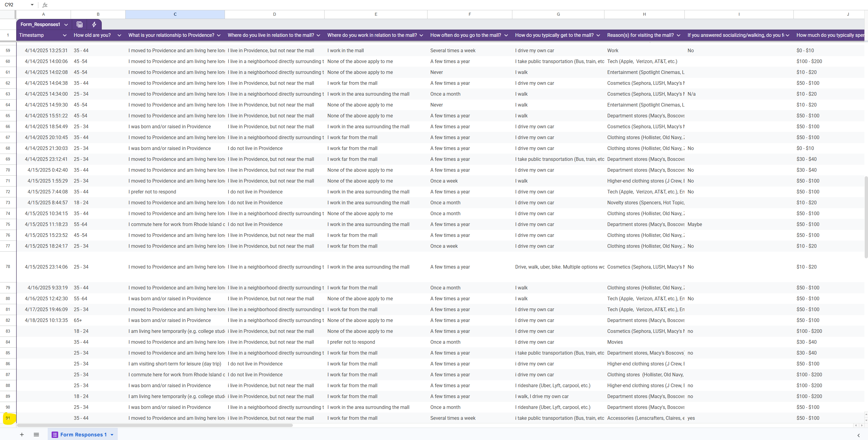This screenshot has height=440, width=868.
Task: Open 'How often do you go' column dropdown
Action: tap(506, 35)
